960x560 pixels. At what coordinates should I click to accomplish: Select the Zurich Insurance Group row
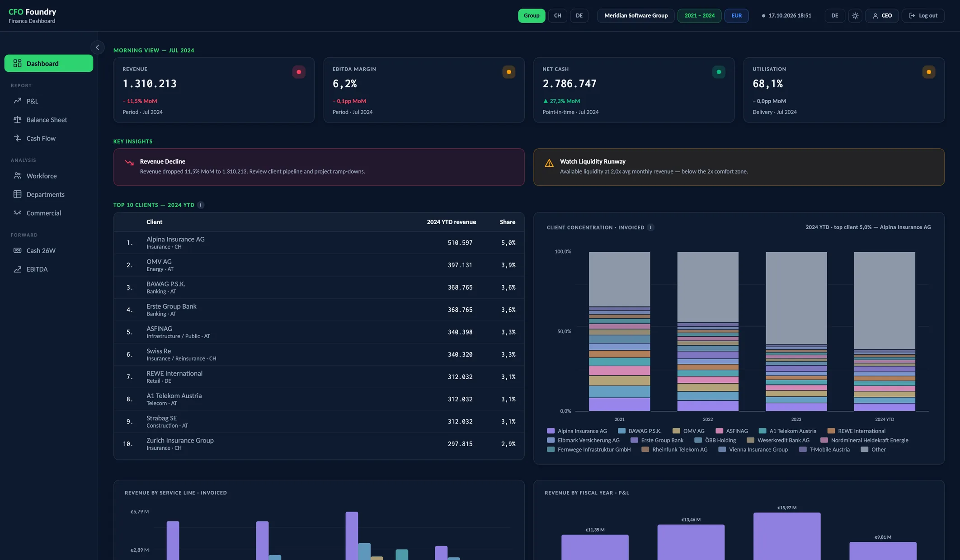click(319, 444)
